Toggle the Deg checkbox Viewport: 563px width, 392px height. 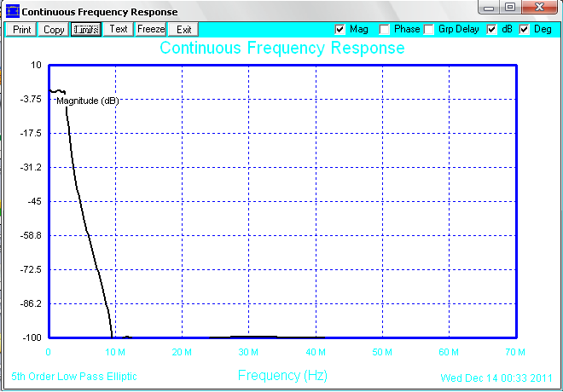pos(525,30)
